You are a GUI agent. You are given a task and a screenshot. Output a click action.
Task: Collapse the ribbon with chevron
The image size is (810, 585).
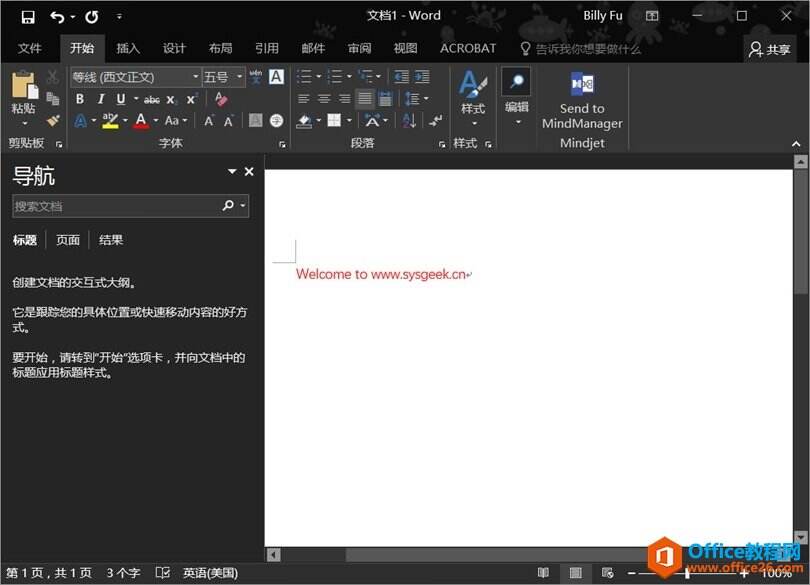(x=796, y=144)
